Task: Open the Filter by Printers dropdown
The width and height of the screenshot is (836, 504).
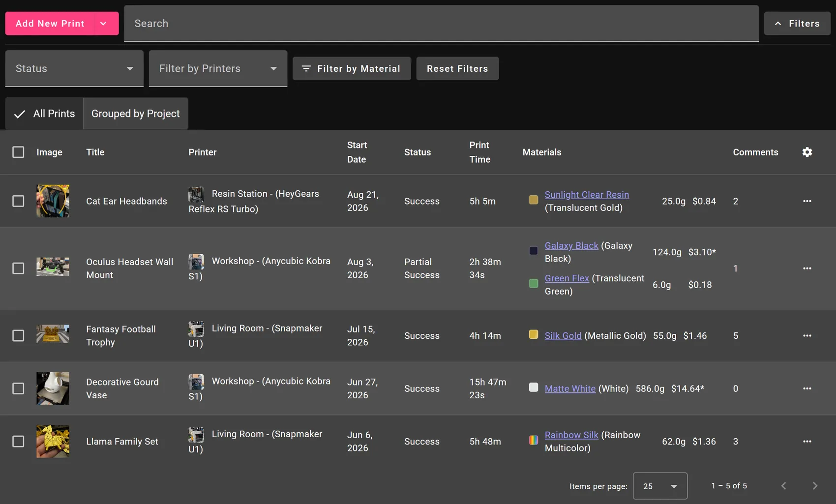Action: click(218, 68)
